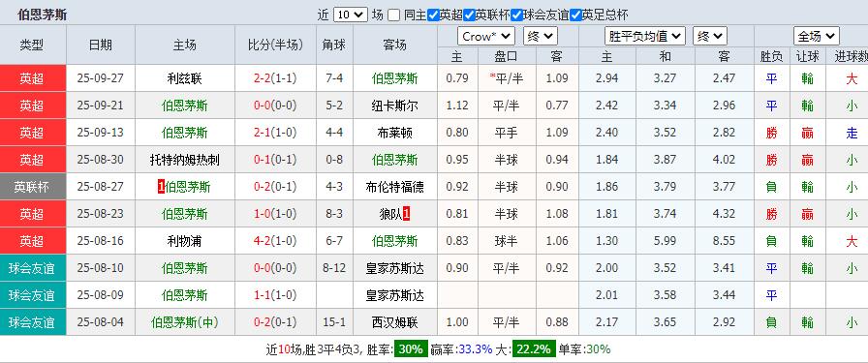Image resolution: width=868 pixels, height=363 pixels.
Task: Open away team 狼队 link
Action: 390,214
